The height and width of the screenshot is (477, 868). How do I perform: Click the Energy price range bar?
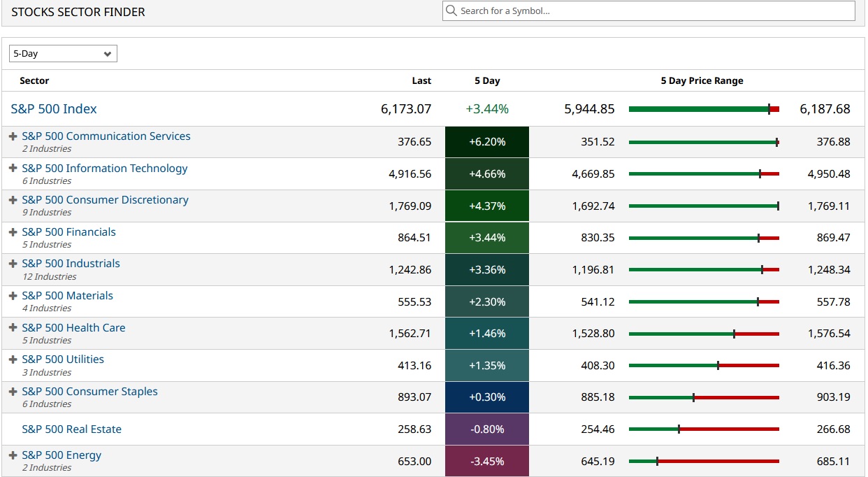click(704, 462)
